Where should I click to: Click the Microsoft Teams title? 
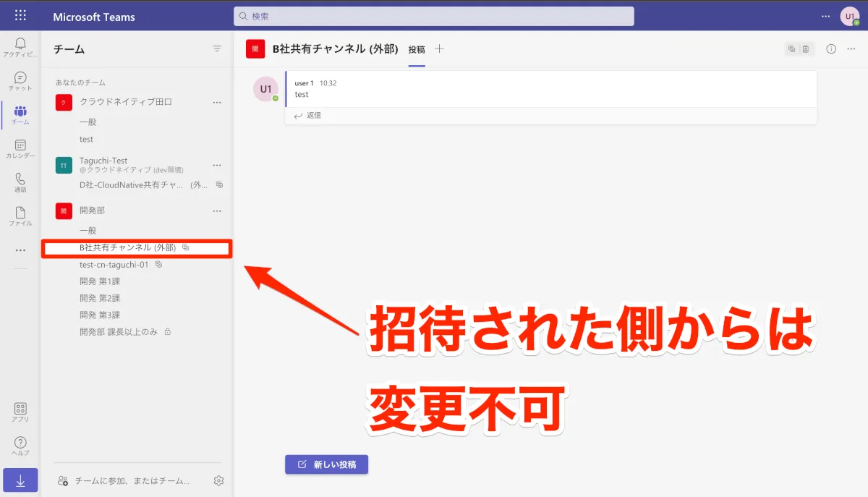pyautogui.click(x=94, y=17)
